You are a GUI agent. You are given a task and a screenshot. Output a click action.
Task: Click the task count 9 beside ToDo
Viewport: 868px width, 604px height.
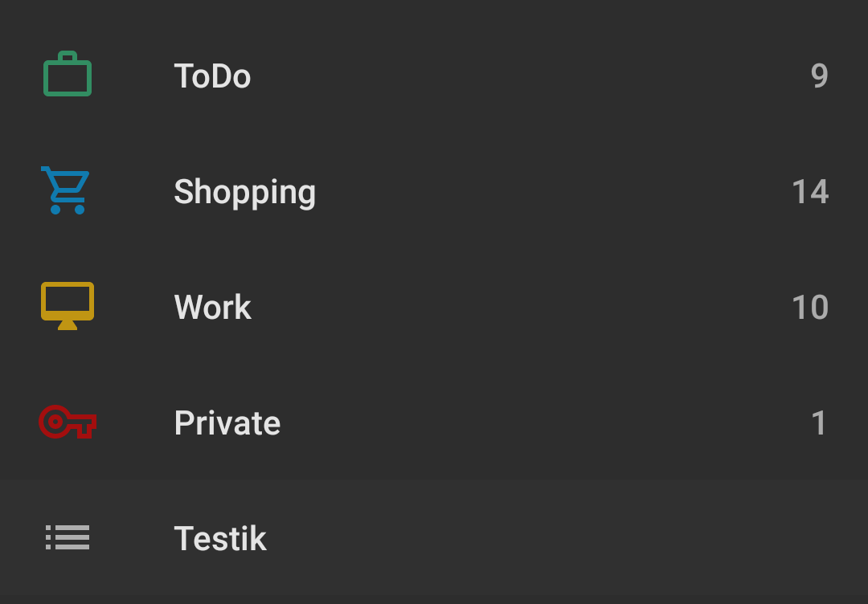[x=819, y=76]
